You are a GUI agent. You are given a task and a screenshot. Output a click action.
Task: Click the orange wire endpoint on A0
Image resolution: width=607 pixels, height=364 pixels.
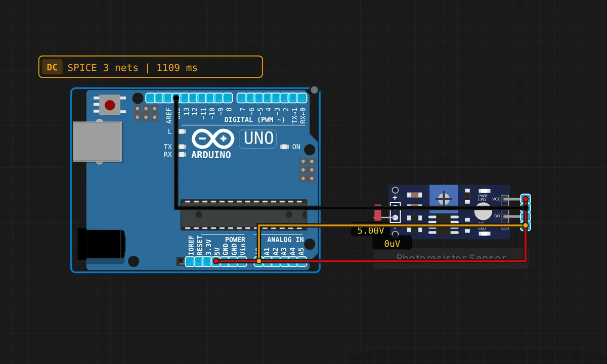258,261
